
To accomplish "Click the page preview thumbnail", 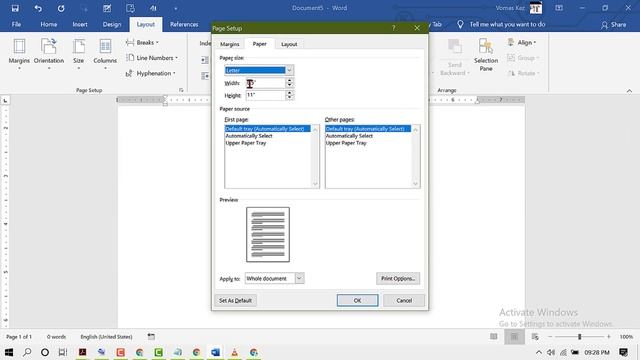I will click(268, 234).
